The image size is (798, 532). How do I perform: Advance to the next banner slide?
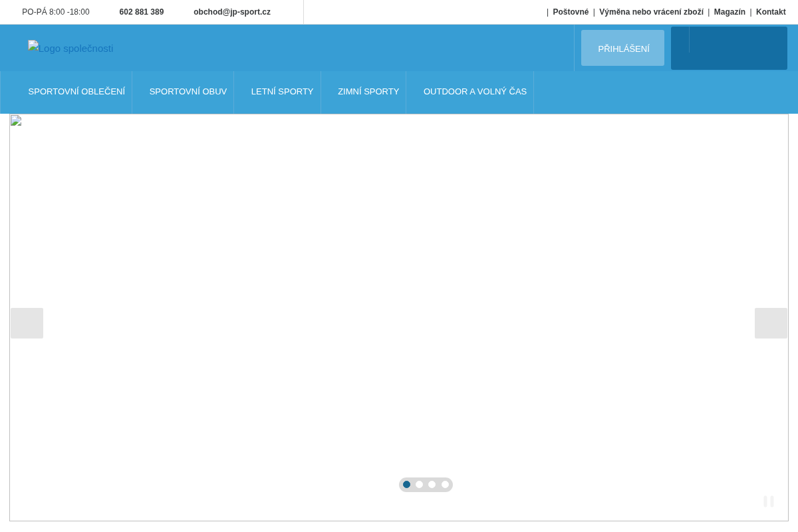coord(771,323)
